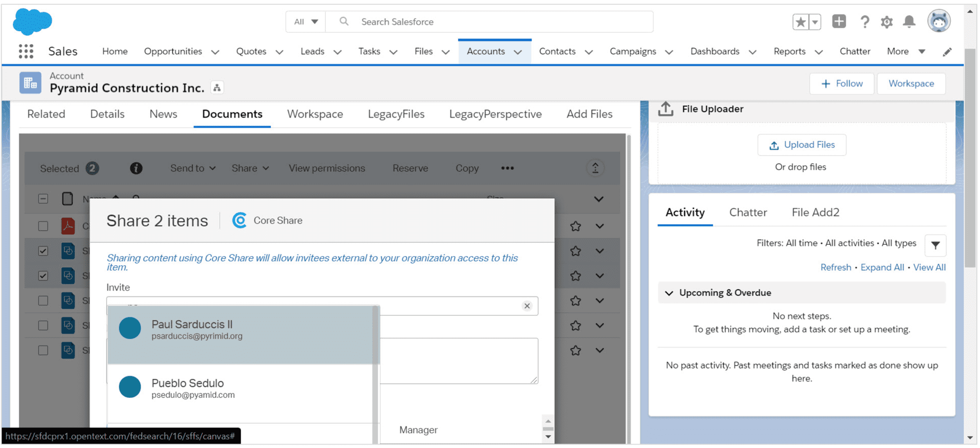This screenshot has height=448, width=980.
Task: Click the File Uploader upload icon
Action: coord(666,109)
